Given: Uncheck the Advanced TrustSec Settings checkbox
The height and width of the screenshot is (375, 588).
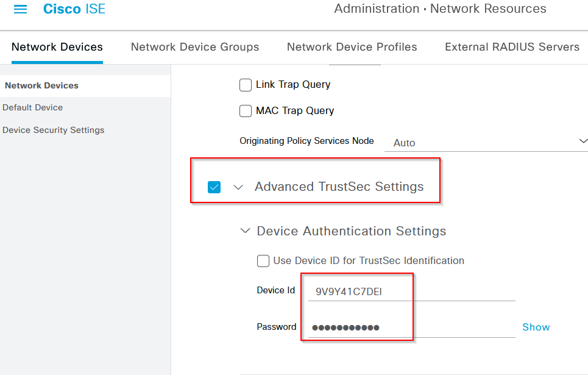Looking at the screenshot, I should point(214,187).
